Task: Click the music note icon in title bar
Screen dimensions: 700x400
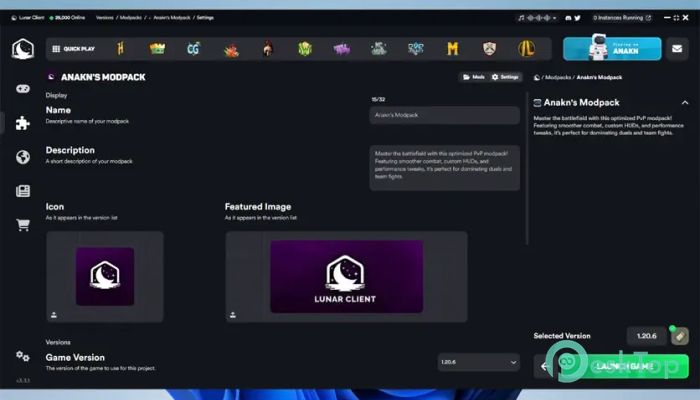Action: point(521,18)
